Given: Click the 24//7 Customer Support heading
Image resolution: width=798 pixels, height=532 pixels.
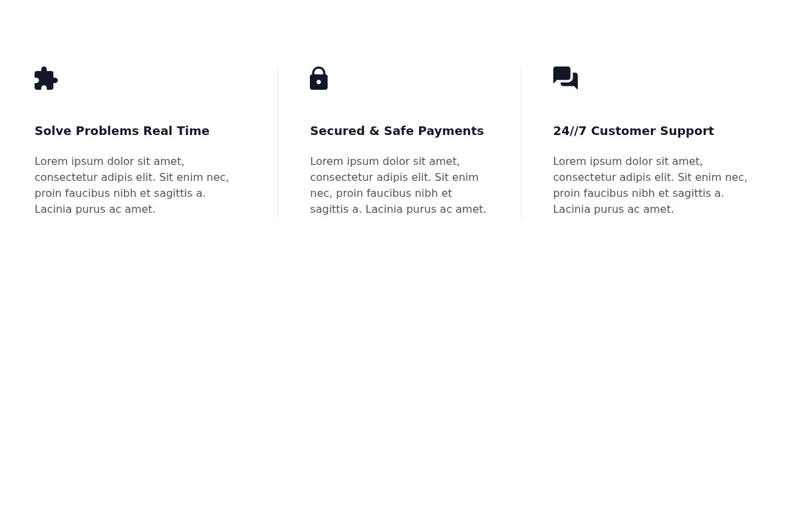Looking at the screenshot, I should point(633,130).
